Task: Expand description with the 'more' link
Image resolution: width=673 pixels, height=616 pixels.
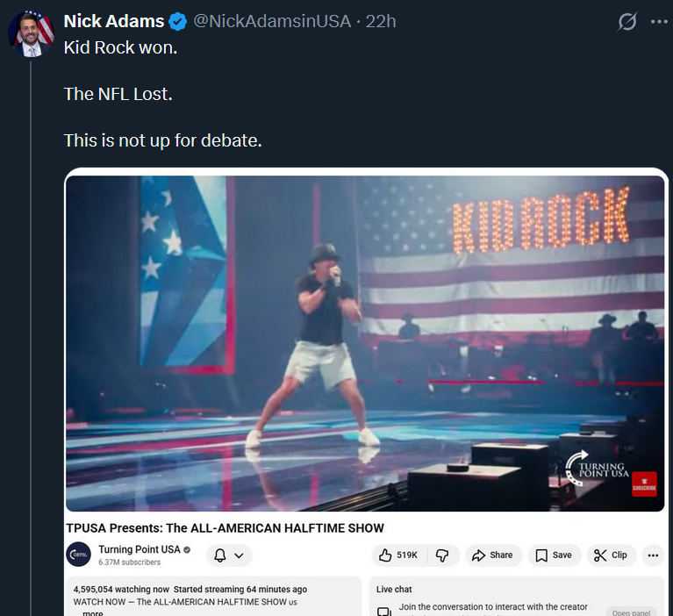Action: tap(92, 612)
